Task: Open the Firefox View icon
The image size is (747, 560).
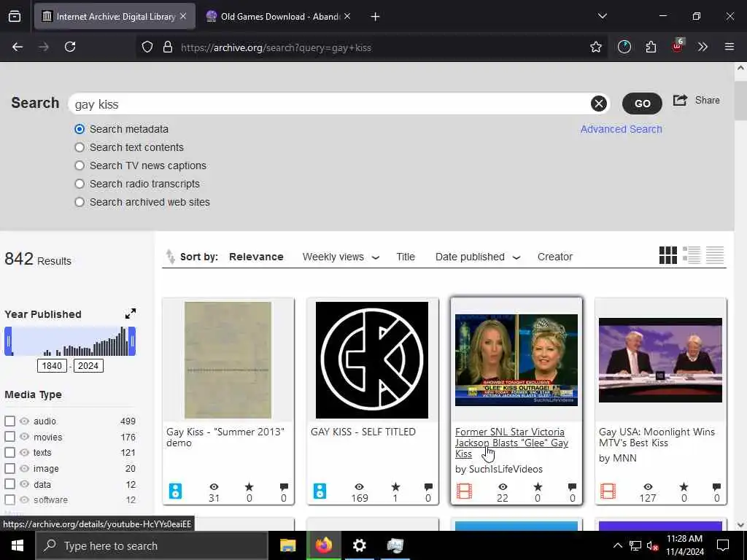Action: coord(15,17)
